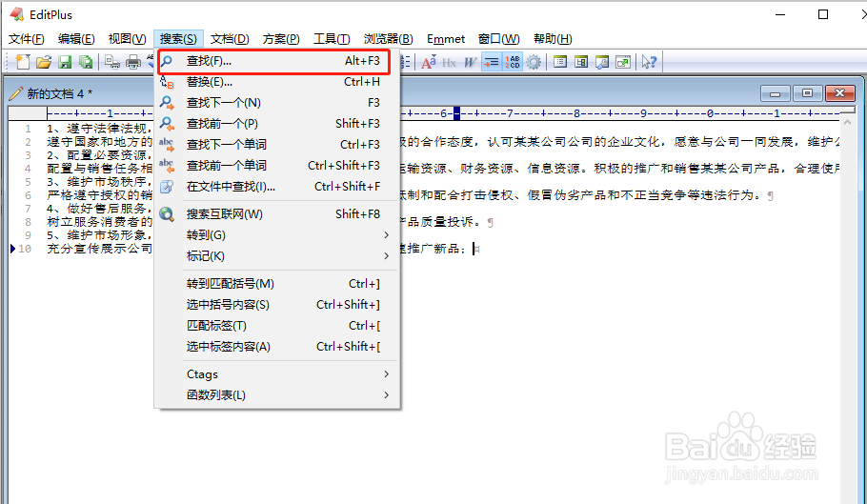The width and height of the screenshot is (867, 504).
Task: Restore the document child window
Action: [x=807, y=92]
